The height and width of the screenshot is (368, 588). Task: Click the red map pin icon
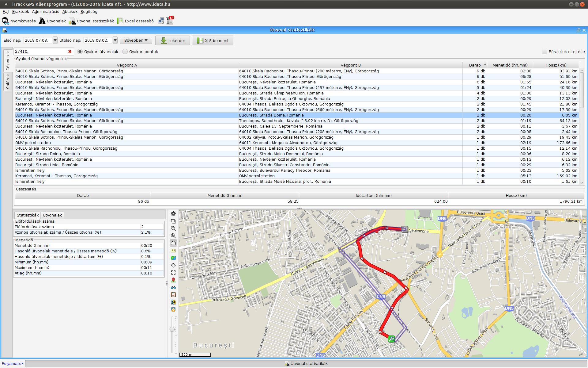click(x=173, y=280)
